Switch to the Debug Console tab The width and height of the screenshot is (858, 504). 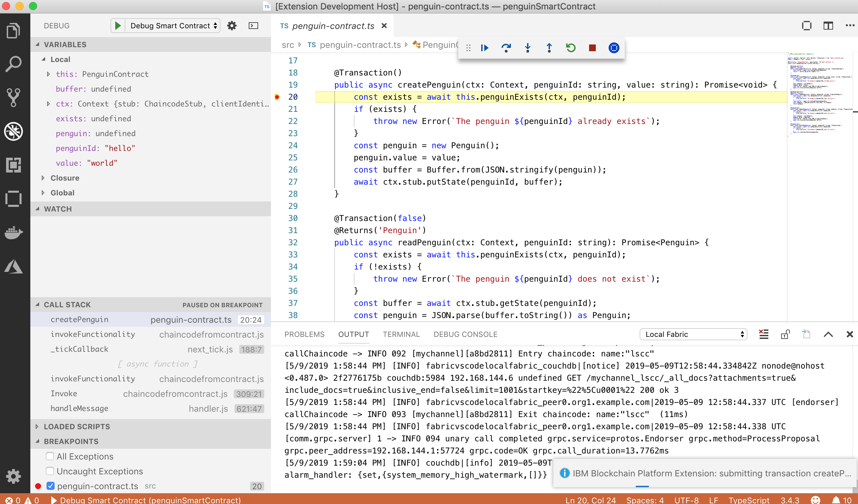tap(465, 334)
